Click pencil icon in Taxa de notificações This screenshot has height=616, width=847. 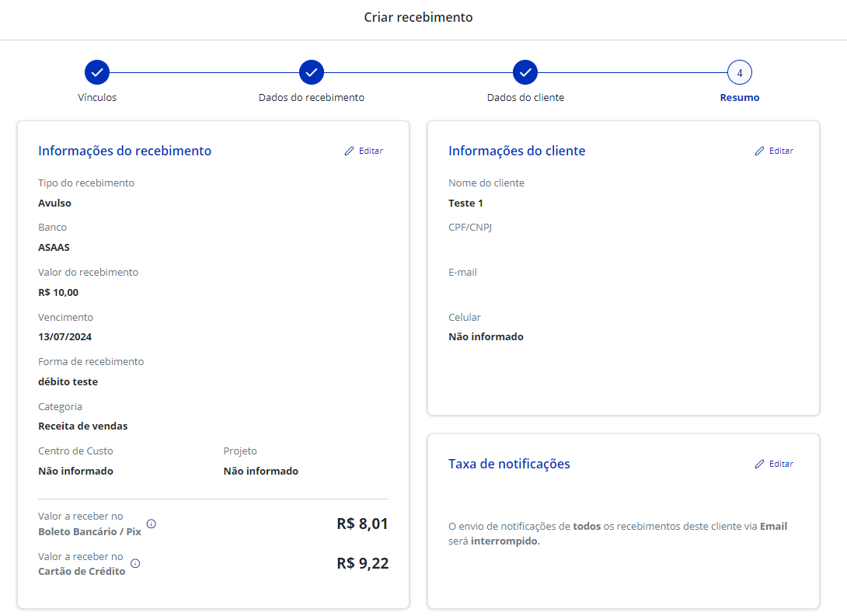click(x=759, y=465)
